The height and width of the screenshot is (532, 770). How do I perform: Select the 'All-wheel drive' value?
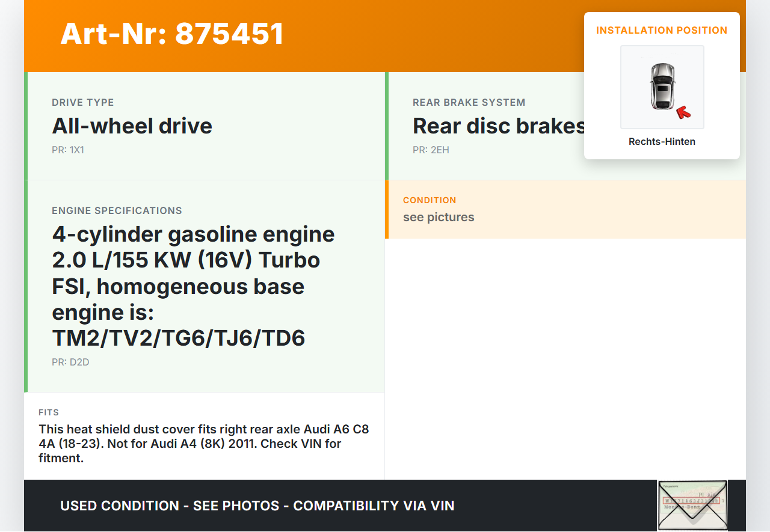tap(132, 126)
